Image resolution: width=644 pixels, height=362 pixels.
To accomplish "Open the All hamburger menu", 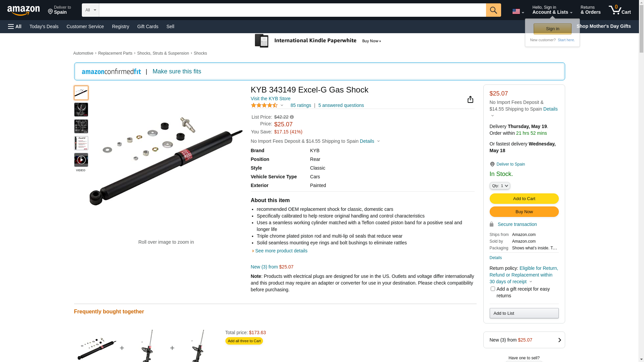I will (15, 26).
